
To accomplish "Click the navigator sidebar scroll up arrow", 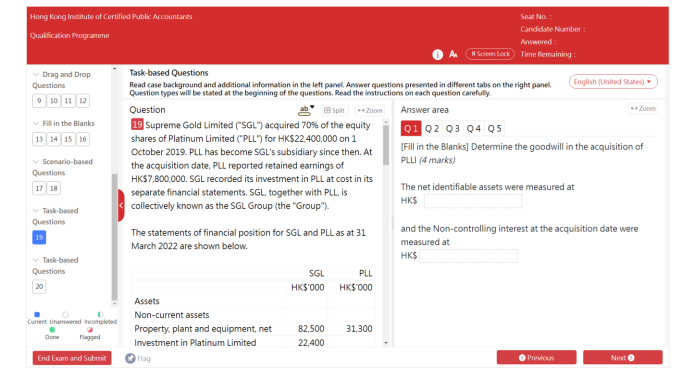I will (x=114, y=69).
